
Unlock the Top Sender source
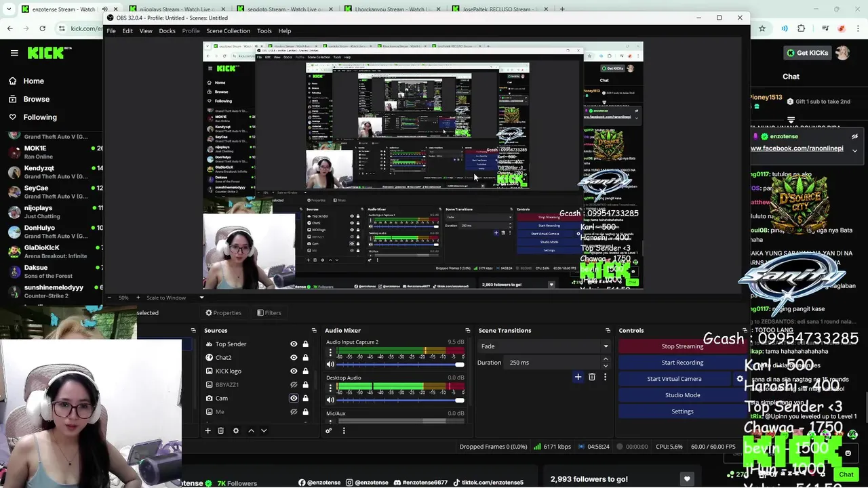point(305,344)
